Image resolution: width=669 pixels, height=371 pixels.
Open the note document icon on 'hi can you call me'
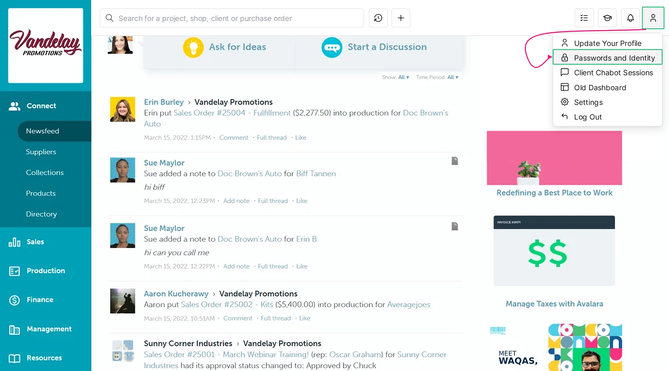pyautogui.click(x=455, y=226)
